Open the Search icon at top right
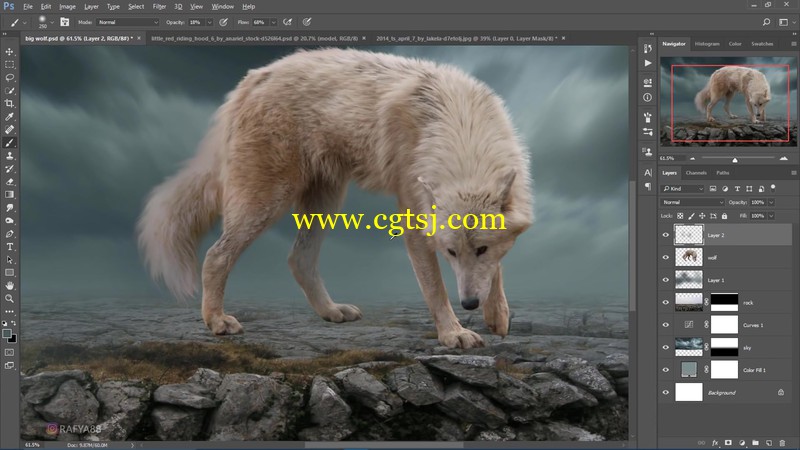This screenshot has width=800, height=450. tap(766, 22)
